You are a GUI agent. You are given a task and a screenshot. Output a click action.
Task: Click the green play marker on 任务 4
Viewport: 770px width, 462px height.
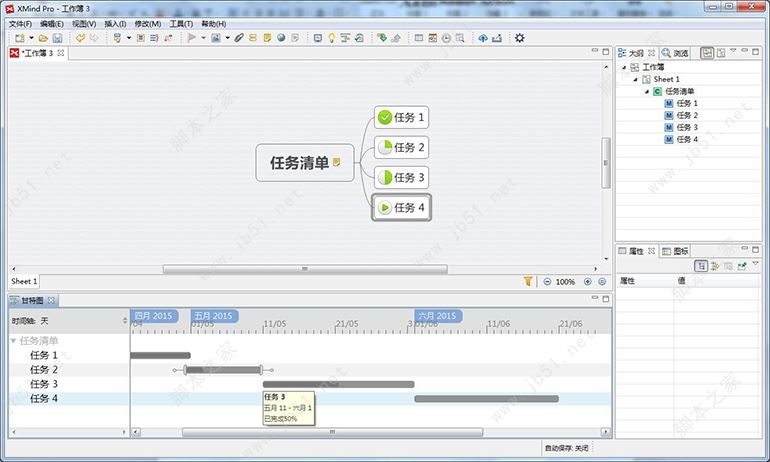pos(385,207)
